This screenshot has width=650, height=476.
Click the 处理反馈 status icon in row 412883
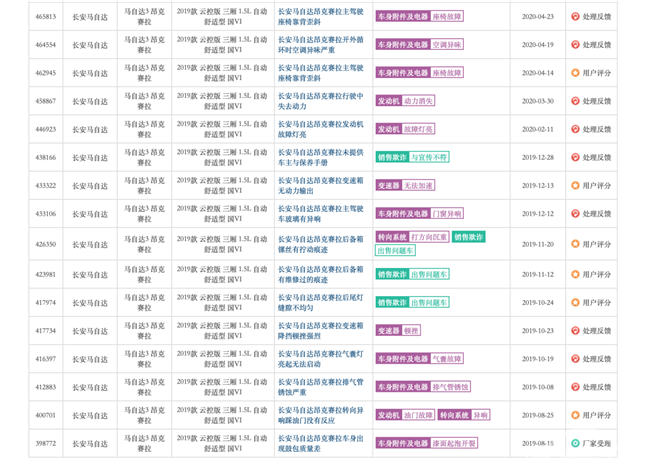575,387
